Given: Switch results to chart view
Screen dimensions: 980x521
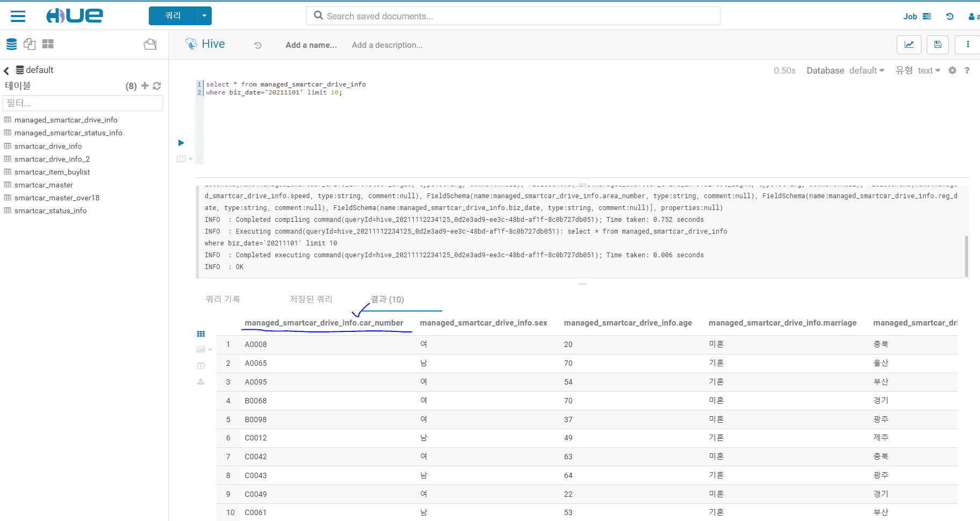Looking at the screenshot, I should pyautogui.click(x=201, y=350).
